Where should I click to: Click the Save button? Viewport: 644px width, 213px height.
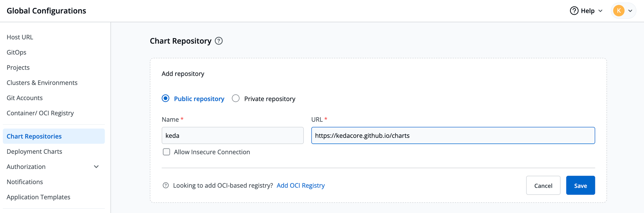coord(581,185)
